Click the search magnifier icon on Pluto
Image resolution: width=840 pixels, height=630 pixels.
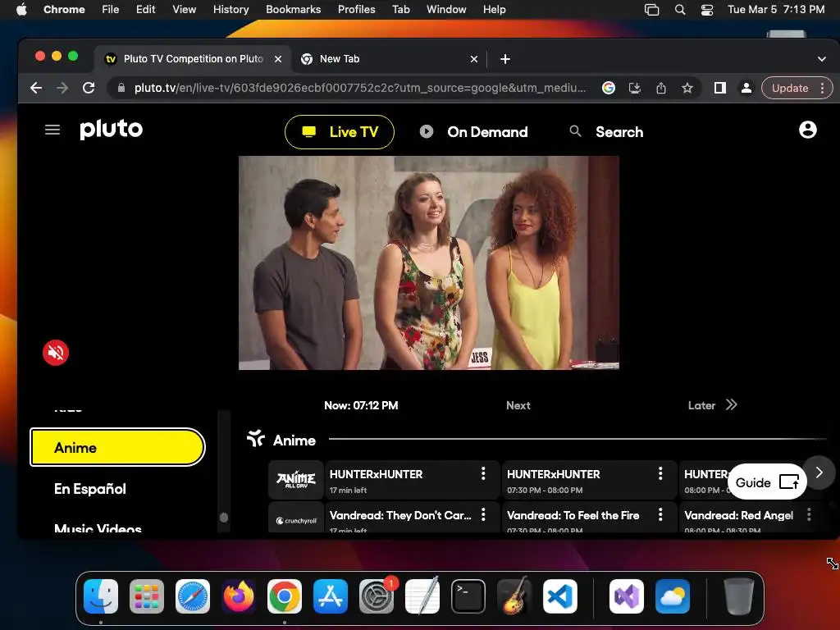click(575, 131)
